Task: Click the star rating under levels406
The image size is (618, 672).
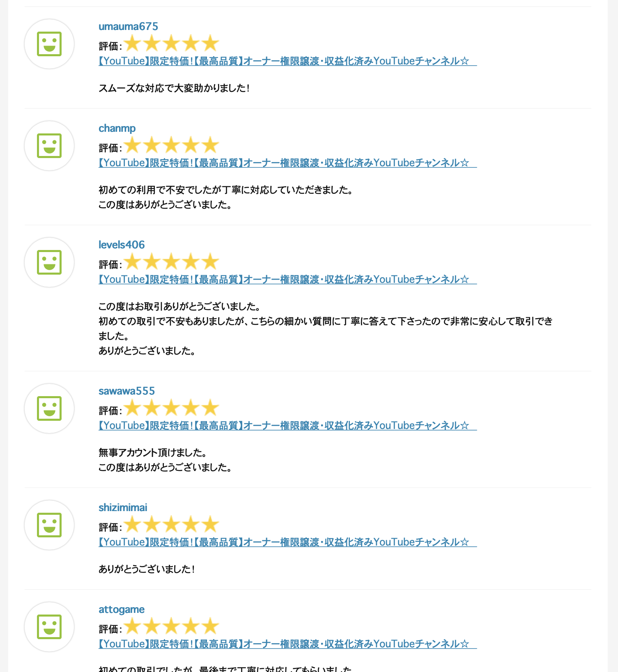Action: 172,262
